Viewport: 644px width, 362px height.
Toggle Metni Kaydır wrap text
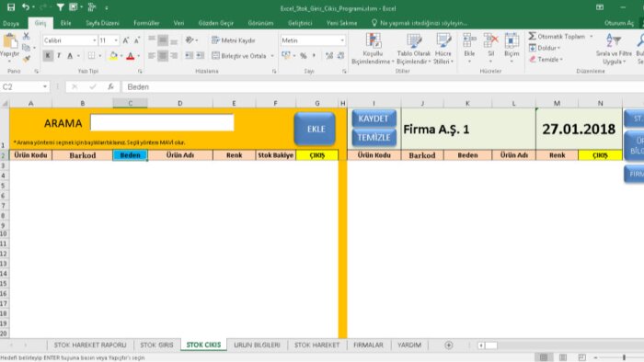234,40
